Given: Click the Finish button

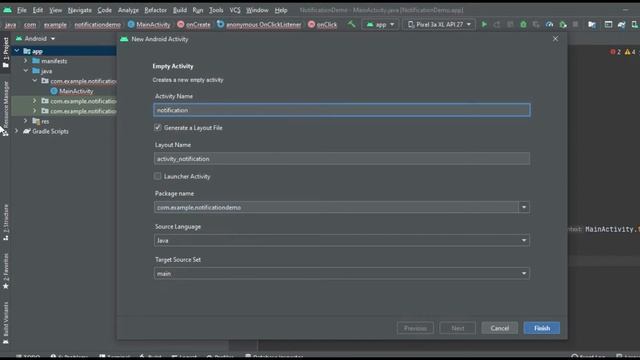Looking at the screenshot, I should coord(542,328).
